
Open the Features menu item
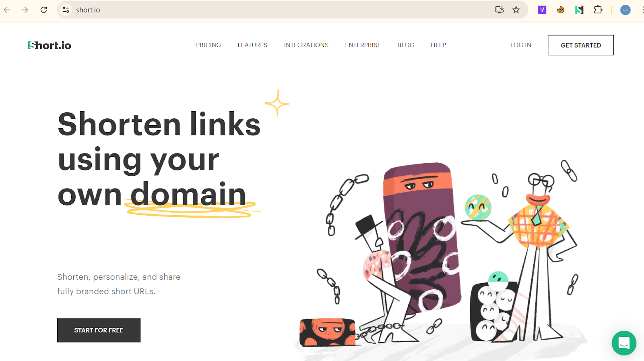(x=252, y=45)
